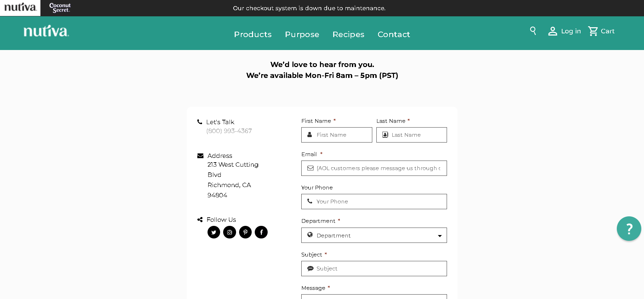Click into the Email input field
Image resolution: width=644 pixels, height=299 pixels.
tap(374, 168)
